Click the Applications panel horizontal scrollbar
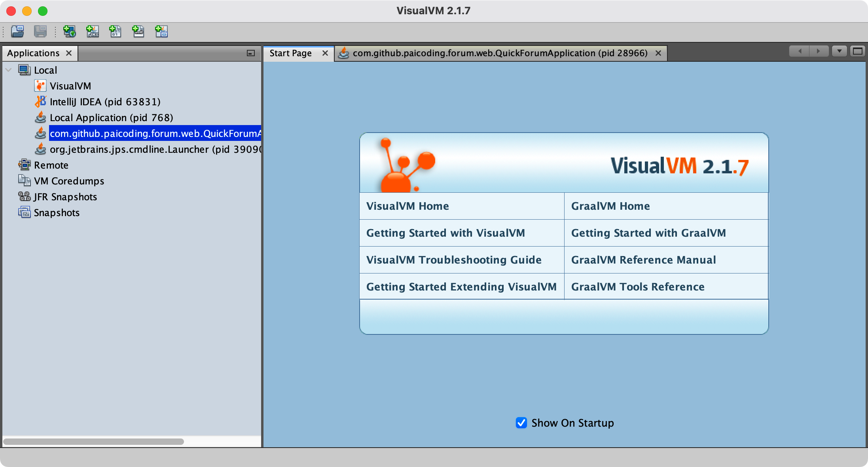The image size is (868, 467). tap(93, 441)
